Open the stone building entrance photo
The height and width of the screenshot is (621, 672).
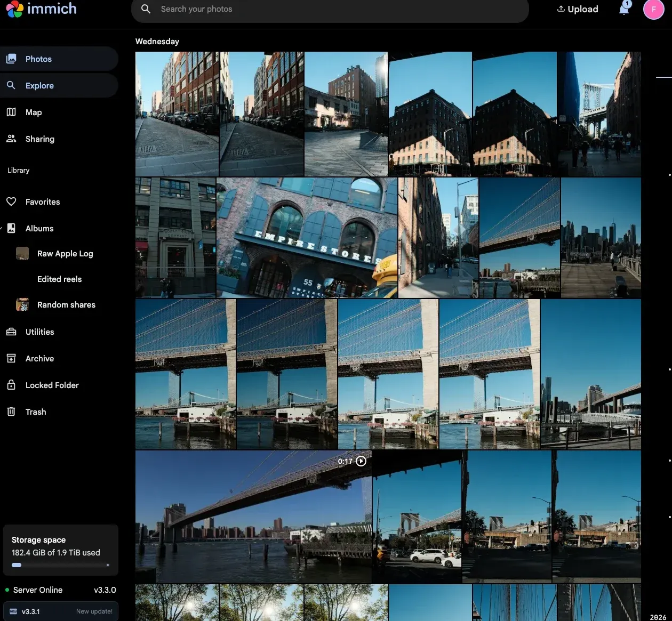click(175, 238)
